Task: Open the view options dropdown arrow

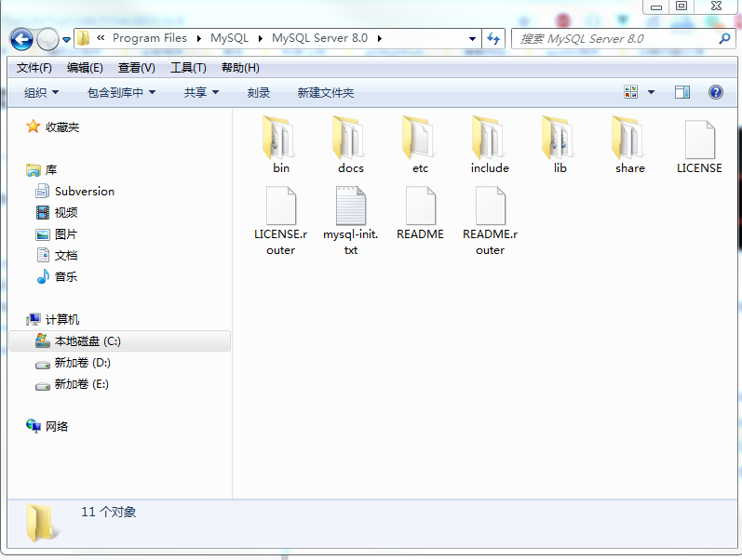Action: (651, 92)
